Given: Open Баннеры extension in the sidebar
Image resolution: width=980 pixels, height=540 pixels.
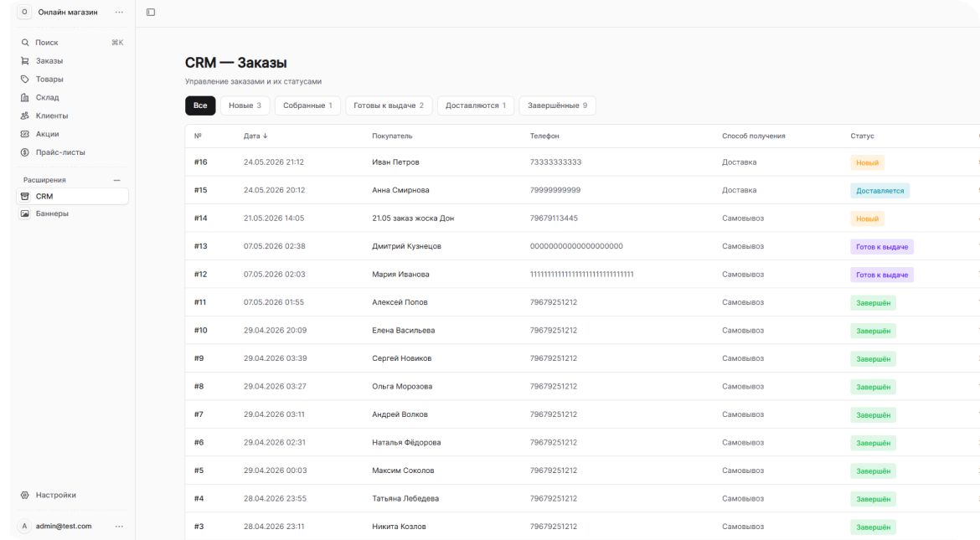Looking at the screenshot, I should pos(72,213).
